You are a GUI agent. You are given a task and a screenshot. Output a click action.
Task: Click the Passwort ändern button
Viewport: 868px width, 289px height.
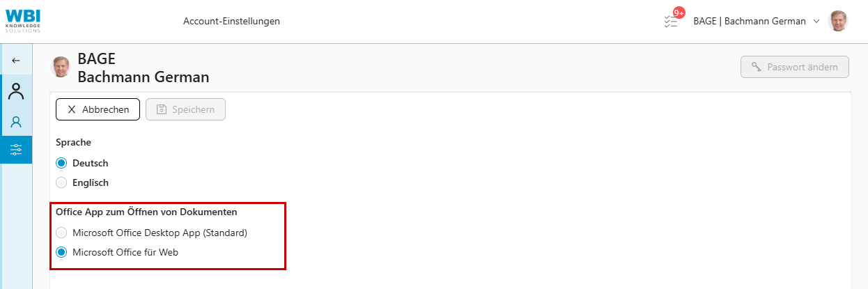click(x=795, y=67)
